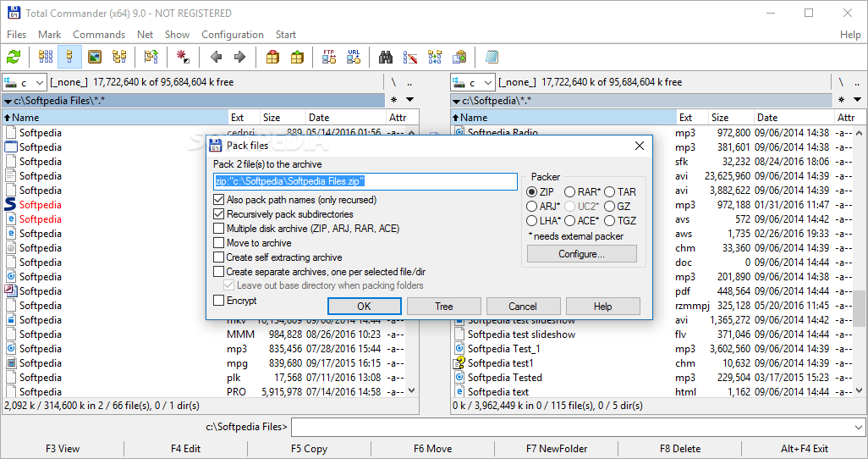Viewport: 868px width, 459px height.
Task: Click the Branch view icon with green arrow
Action: (x=151, y=57)
